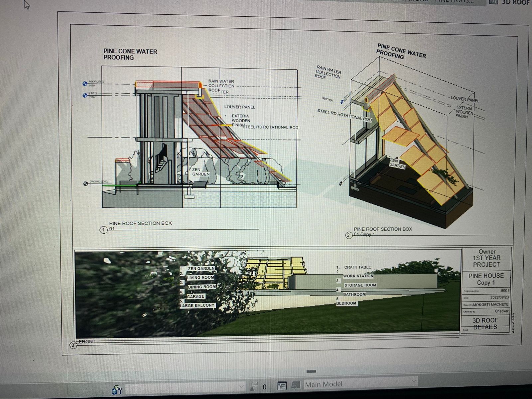Image resolution: width=532 pixels, height=399 pixels.
Task: Select the 3D view's EXTERIA WOODEN FINISH label
Action: pyautogui.click(x=464, y=112)
